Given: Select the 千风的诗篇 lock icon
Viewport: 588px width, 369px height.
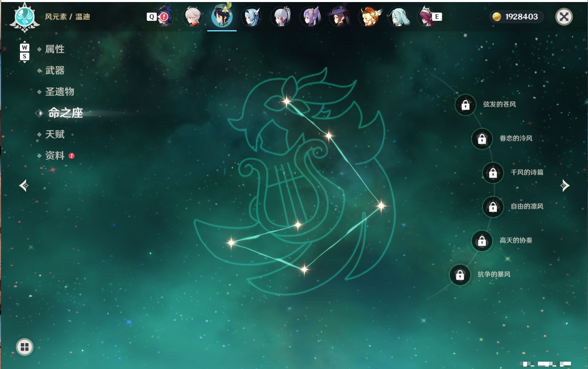Looking at the screenshot, I should tap(493, 173).
